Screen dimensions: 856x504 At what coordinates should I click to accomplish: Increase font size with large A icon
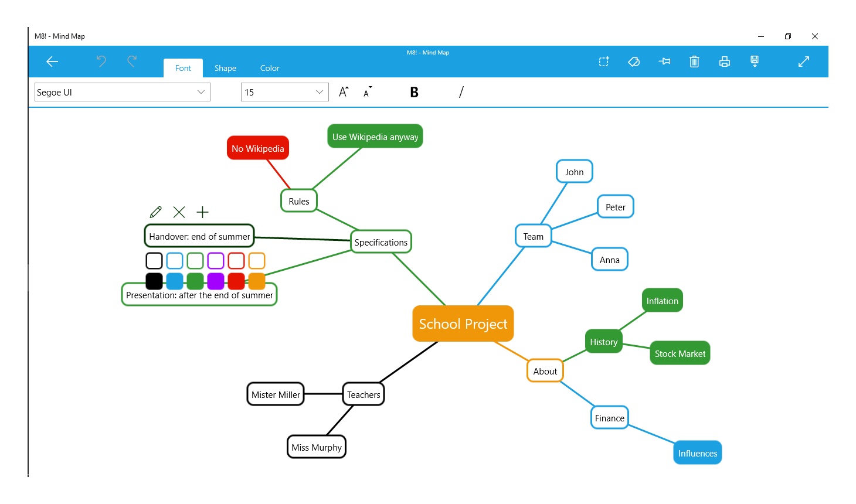coord(344,92)
